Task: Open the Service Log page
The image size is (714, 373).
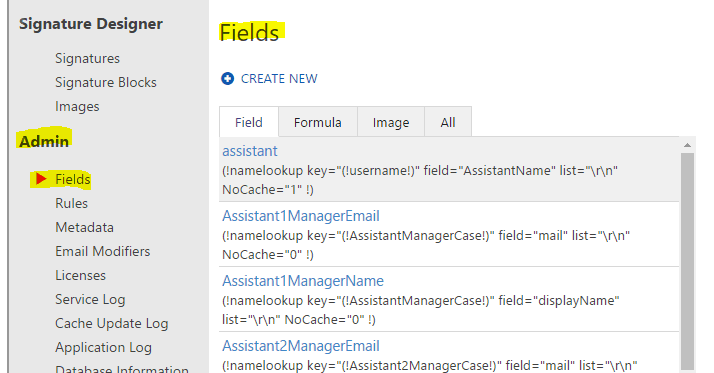Action: click(90, 300)
